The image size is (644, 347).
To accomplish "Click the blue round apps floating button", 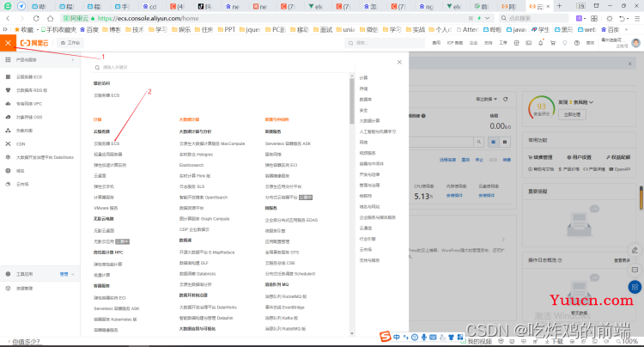I will (635, 287).
